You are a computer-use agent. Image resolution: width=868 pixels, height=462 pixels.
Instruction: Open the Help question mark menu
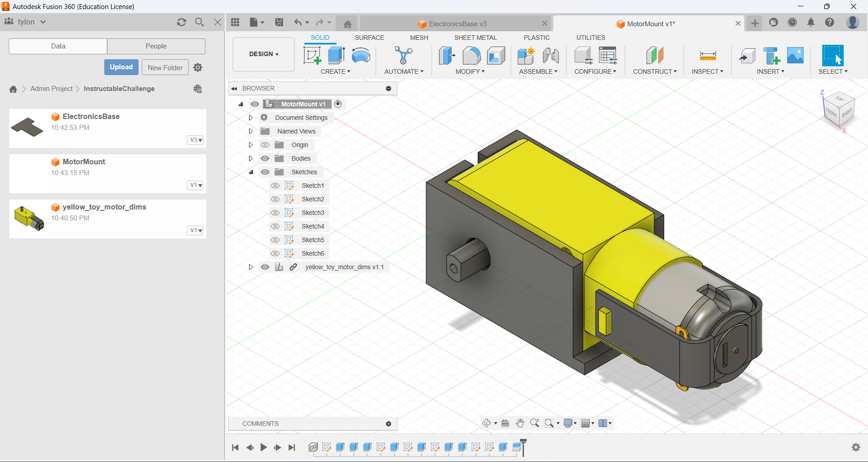coord(829,22)
